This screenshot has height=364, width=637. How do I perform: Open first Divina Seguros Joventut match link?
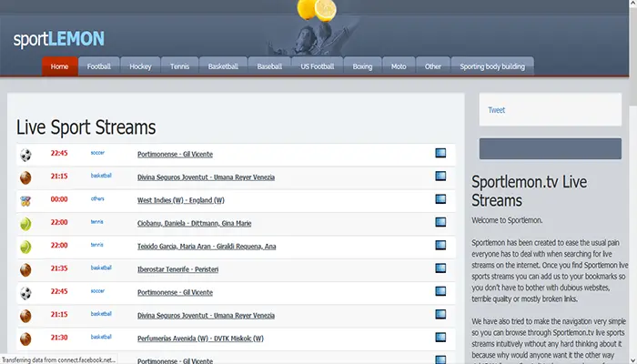pos(206,177)
